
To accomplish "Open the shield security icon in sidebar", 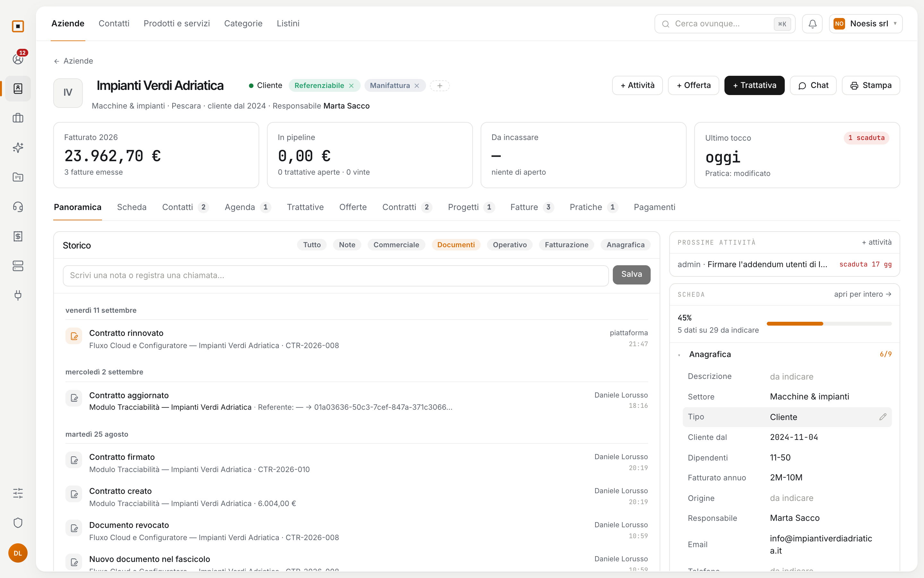I will point(18,522).
